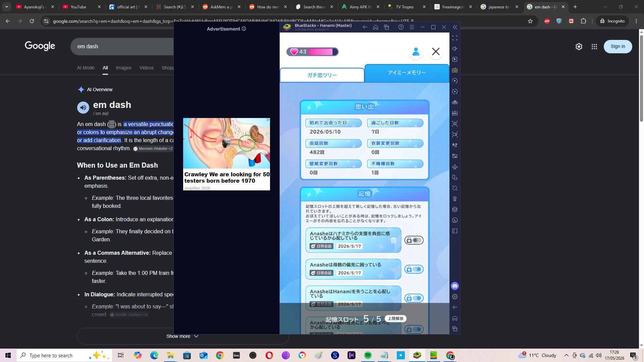The image size is (644, 362).
Task: Click the heart affection gauge showing 43
Action: click(x=312, y=52)
